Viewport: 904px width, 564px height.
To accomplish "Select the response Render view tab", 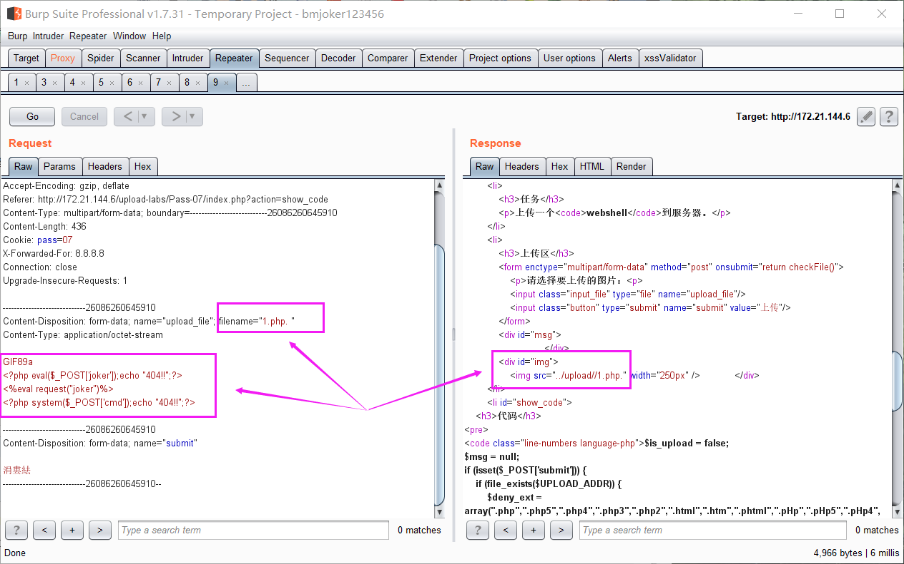I will [x=631, y=167].
